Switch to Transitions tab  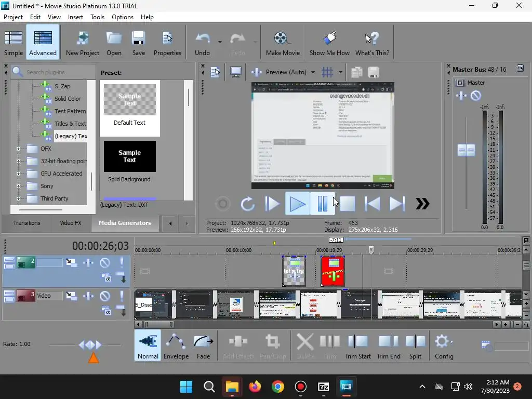click(26, 223)
